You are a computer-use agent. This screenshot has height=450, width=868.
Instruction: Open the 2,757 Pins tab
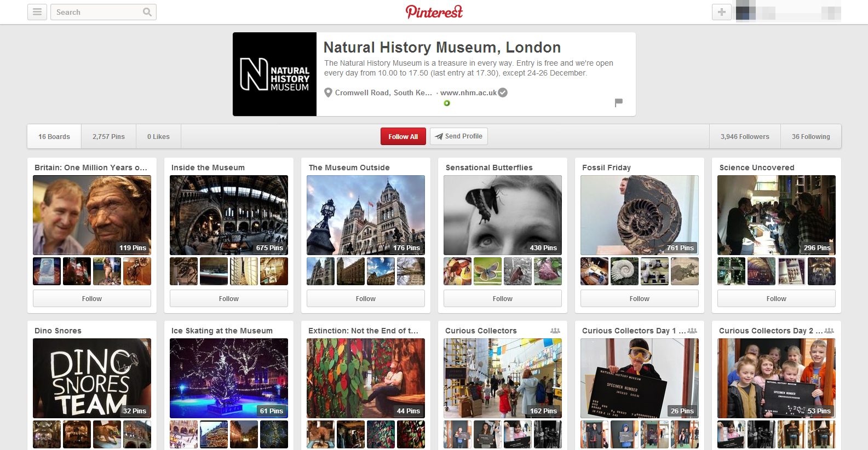click(108, 136)
